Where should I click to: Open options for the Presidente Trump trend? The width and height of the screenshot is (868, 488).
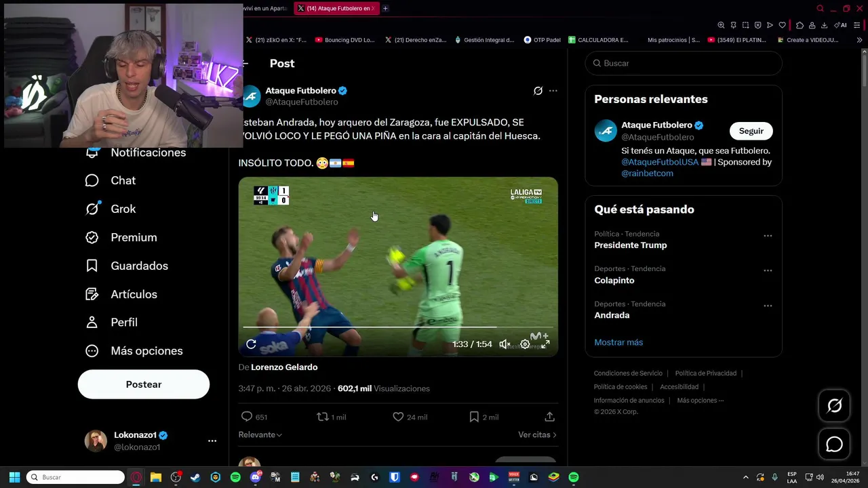768,236
